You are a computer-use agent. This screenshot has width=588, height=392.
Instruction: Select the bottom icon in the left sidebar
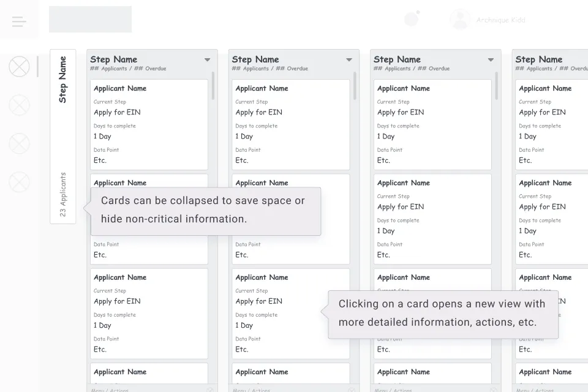point(19,182)
